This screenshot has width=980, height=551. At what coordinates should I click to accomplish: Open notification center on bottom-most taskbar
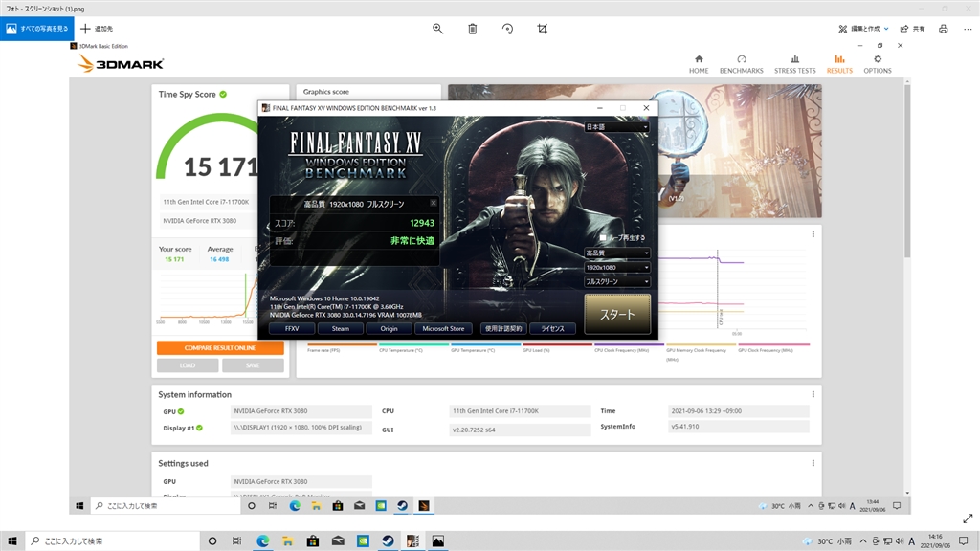coord(963,541)
